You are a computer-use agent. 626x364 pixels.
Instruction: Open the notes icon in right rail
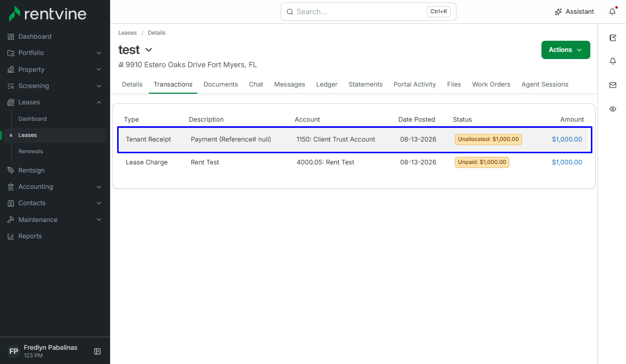613,38
